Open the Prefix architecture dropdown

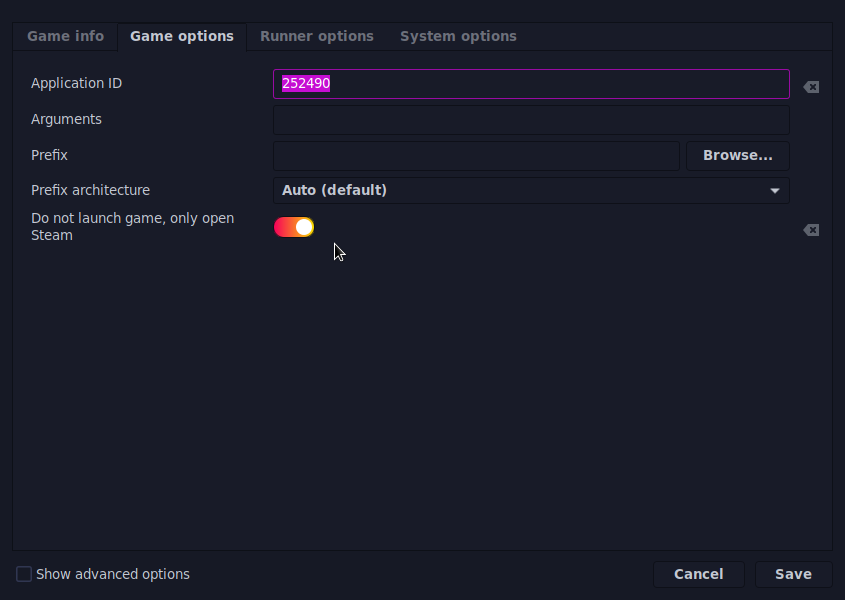(x=531, y=190)
